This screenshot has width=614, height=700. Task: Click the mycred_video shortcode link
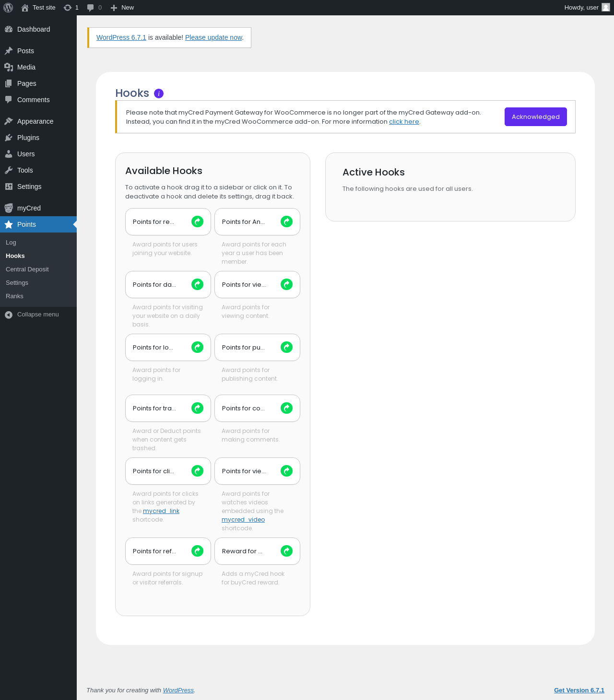point(243,520)
